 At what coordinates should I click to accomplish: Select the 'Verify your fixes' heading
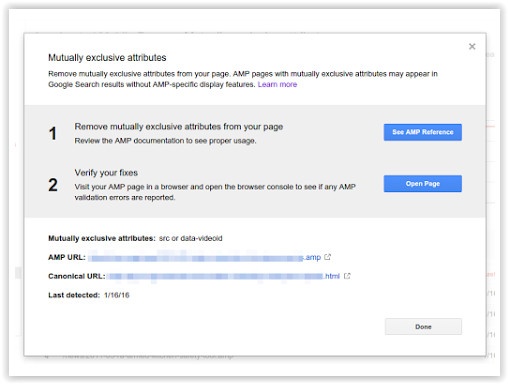tap(106, 173)
